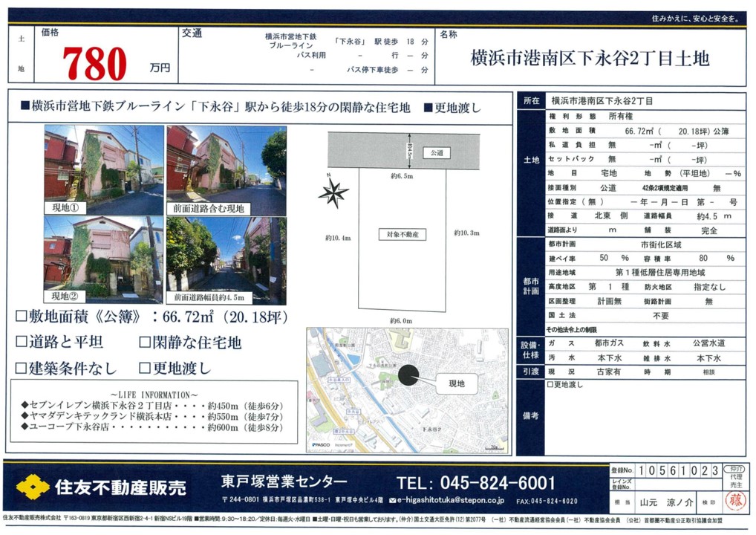Image resolution: width=756 pixels, height=535 pixels.
Task: Click the black square bullet before 更地渡し headline
Action: pos(428,108)
